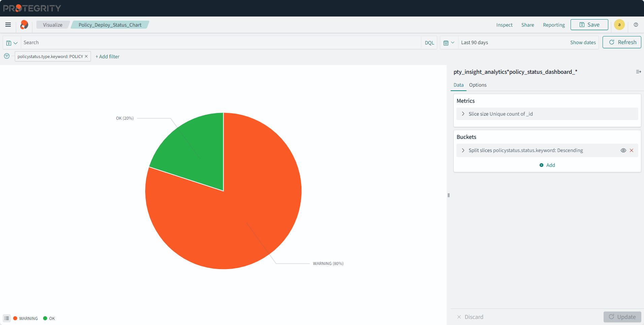Switch to the Options tab
This screenshot has width=644, height=325.
(x=478, y=85)
